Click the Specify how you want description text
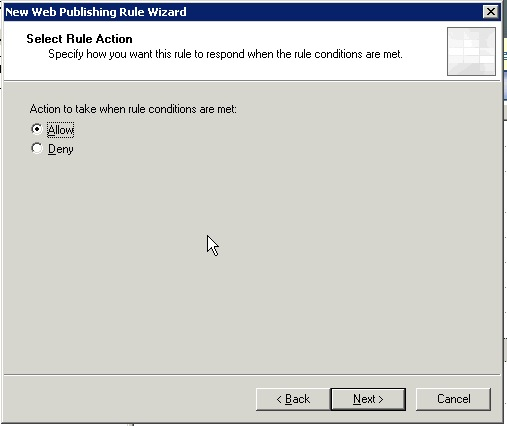 pos(225,54)
